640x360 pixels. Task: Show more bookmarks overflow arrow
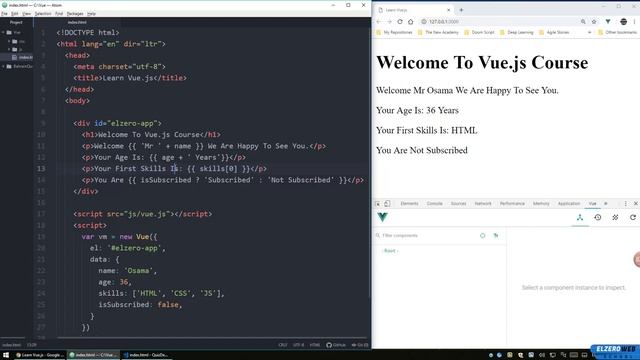click(x=589, y=32)
